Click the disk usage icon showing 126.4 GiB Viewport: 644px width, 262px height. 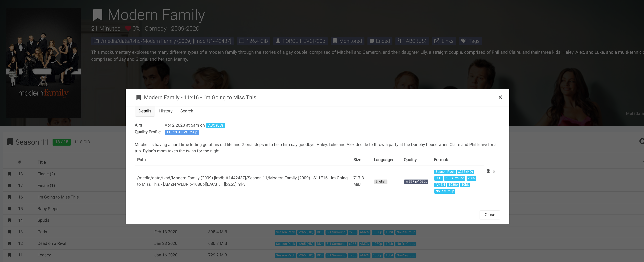[x=241, y=41]
